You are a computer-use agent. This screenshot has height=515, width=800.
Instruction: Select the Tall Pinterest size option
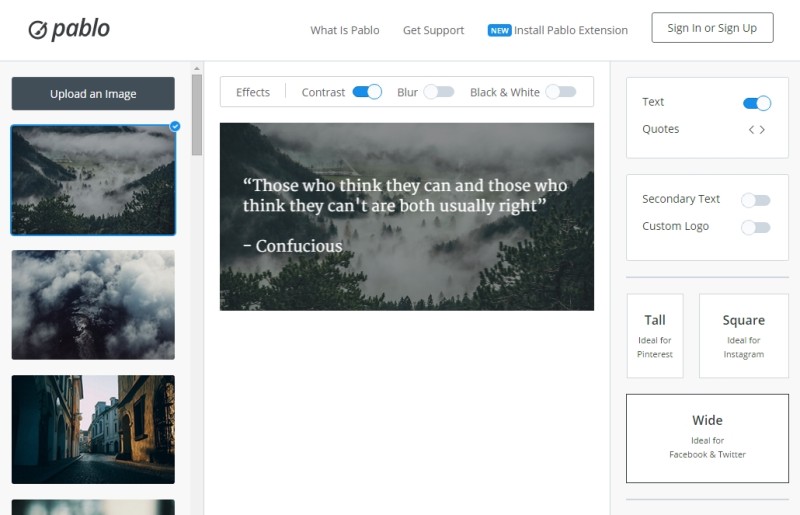655,335
